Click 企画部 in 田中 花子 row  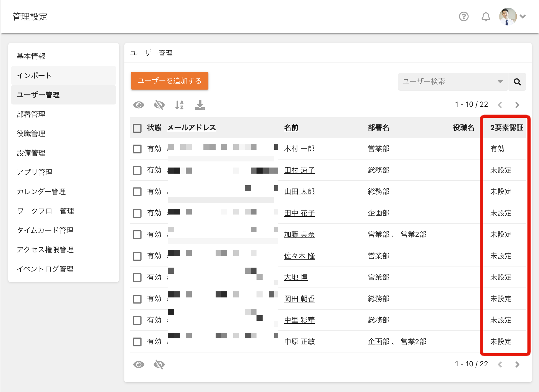[x=379, y=213]
